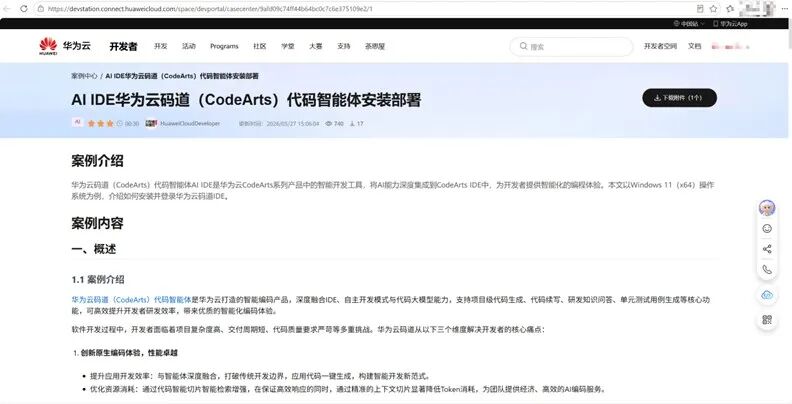The height and width of the screenshot is (404, 792).
Task: Reload the page with the refresh icon
Action: (x=24, y=9)
